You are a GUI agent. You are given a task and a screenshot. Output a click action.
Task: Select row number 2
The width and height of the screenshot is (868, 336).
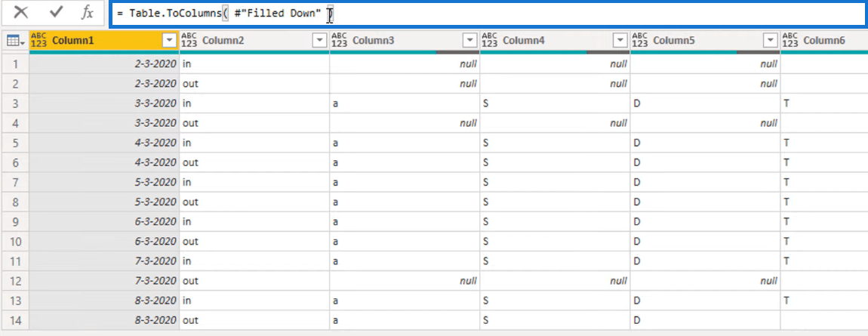(15, 84)
